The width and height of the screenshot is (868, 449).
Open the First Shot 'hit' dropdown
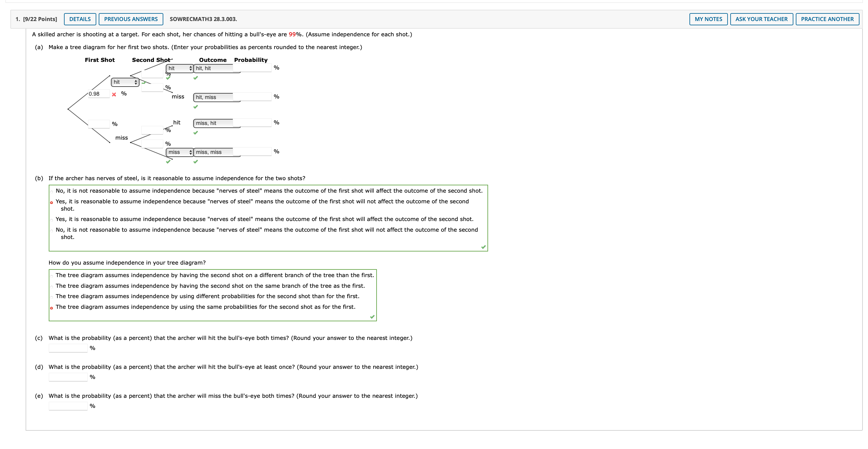click(x=125, y=82)
